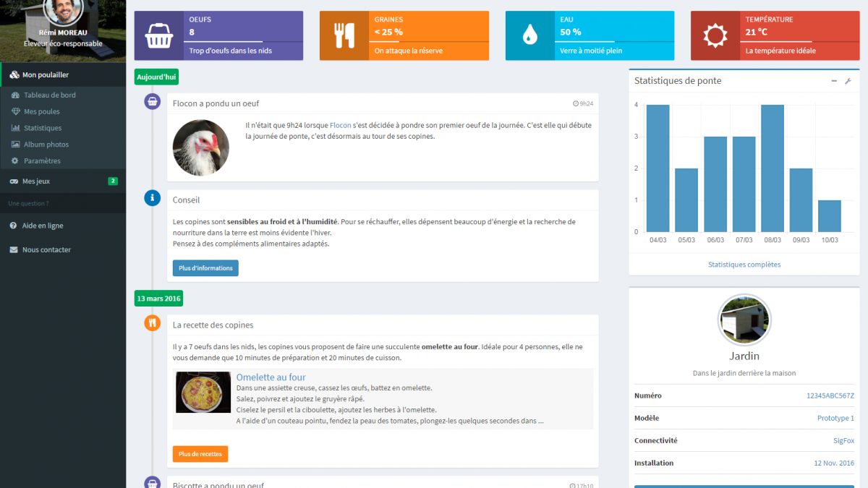Viewport: 868px width, 488px height.
Task: Click the Jardin coop name
Action: click(x=744, y=356)
